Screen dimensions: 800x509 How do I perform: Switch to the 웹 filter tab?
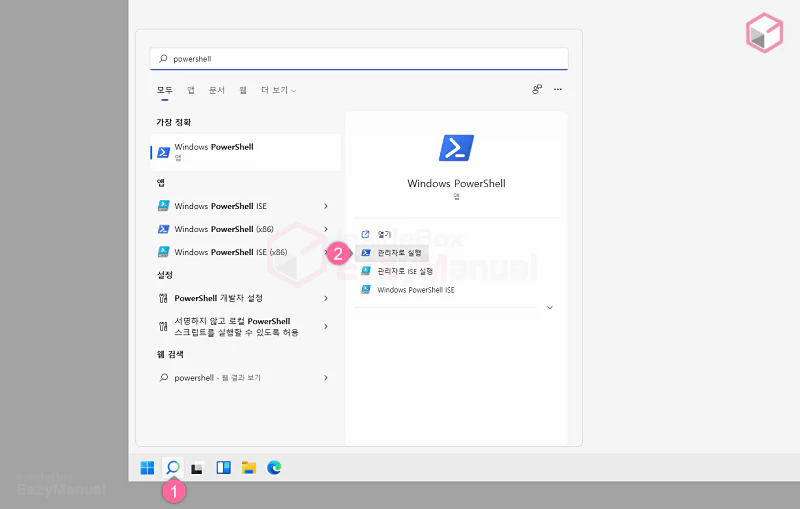pos(243,90)
